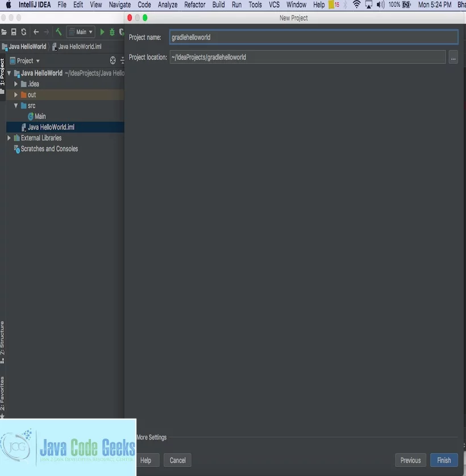Expand the .idea folder
The image size is (466, 476).
point(16,84)
